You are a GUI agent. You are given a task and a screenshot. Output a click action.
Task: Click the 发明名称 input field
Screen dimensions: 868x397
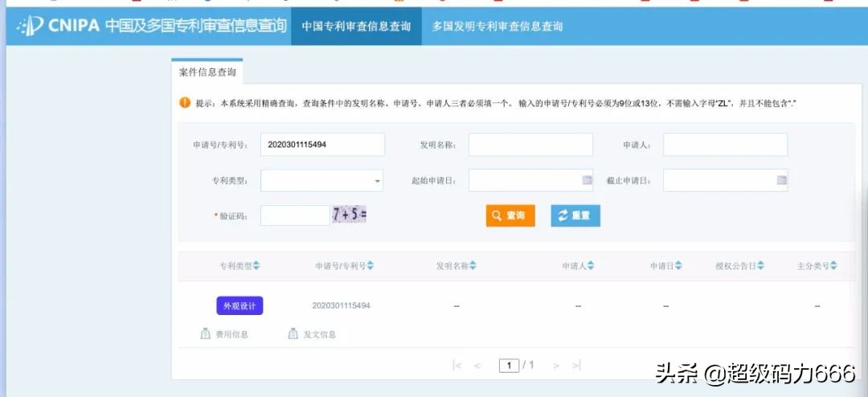531,145
